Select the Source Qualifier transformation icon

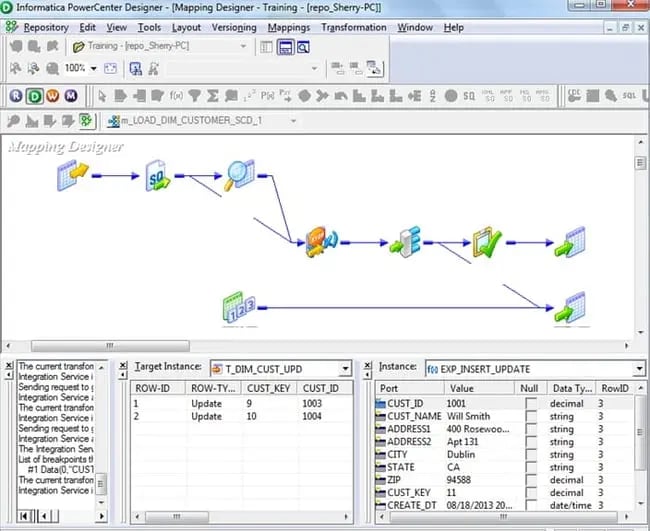pos(158,175)
